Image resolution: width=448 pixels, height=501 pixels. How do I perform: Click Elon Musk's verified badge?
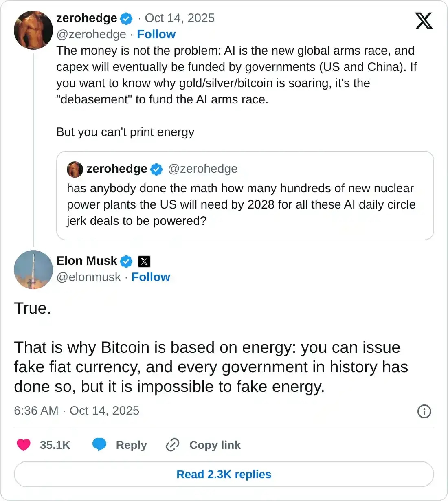126,261
